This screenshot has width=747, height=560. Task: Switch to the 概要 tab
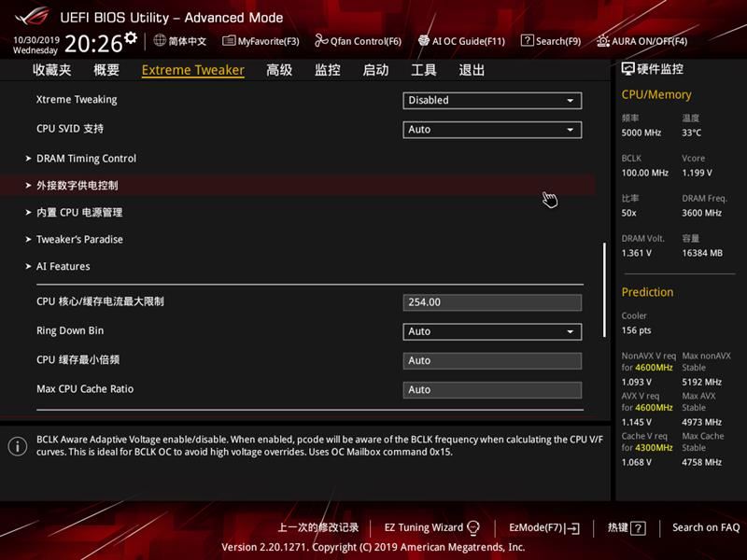pyautogui.click(x=106, y=70)
